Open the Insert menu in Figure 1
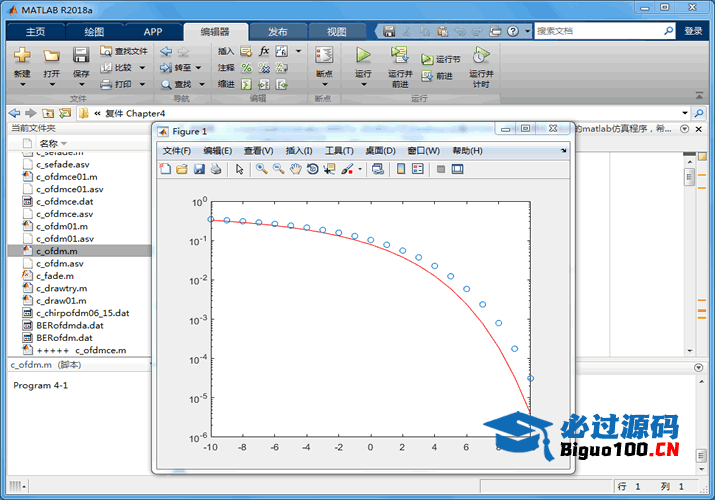This screenshot has width=715, height=500. point(299,151)
